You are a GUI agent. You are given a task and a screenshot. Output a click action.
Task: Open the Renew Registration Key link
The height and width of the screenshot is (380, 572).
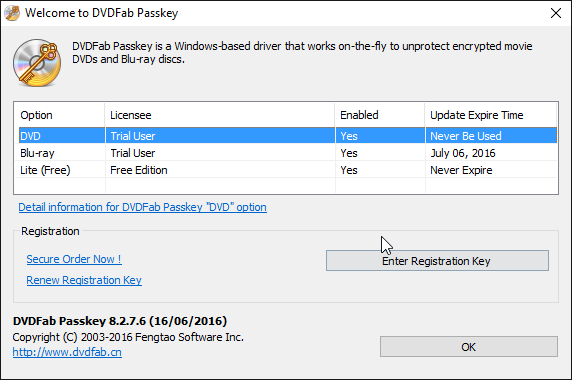pyautogui.click(x=84, y=280)
